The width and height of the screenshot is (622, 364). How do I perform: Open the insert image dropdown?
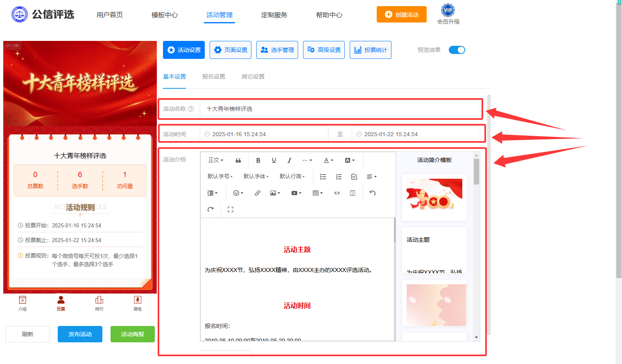275,193
